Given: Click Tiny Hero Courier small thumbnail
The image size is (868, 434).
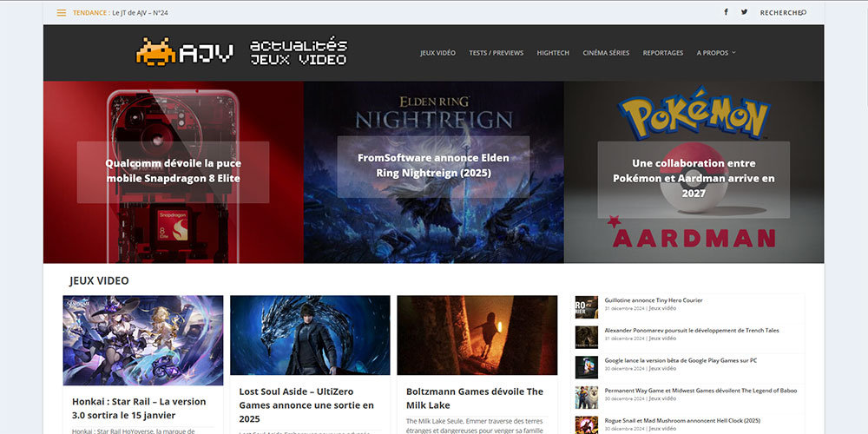Looking at the screenshot, I should click(586, 307).
